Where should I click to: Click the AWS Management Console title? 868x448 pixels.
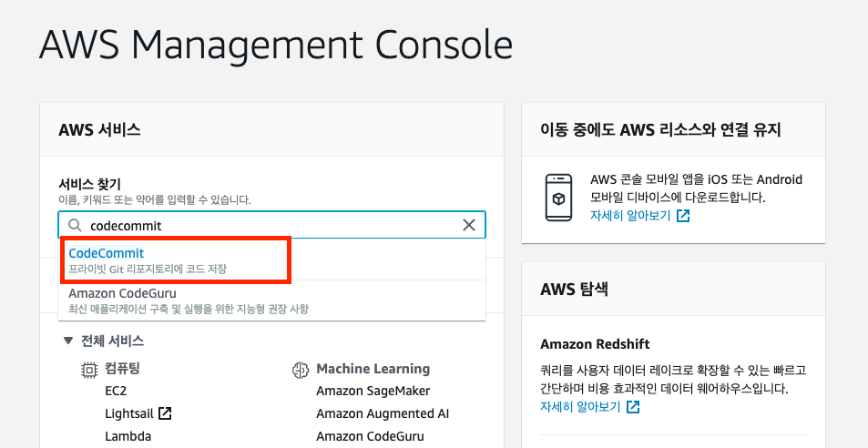click(x=276, y=45)
